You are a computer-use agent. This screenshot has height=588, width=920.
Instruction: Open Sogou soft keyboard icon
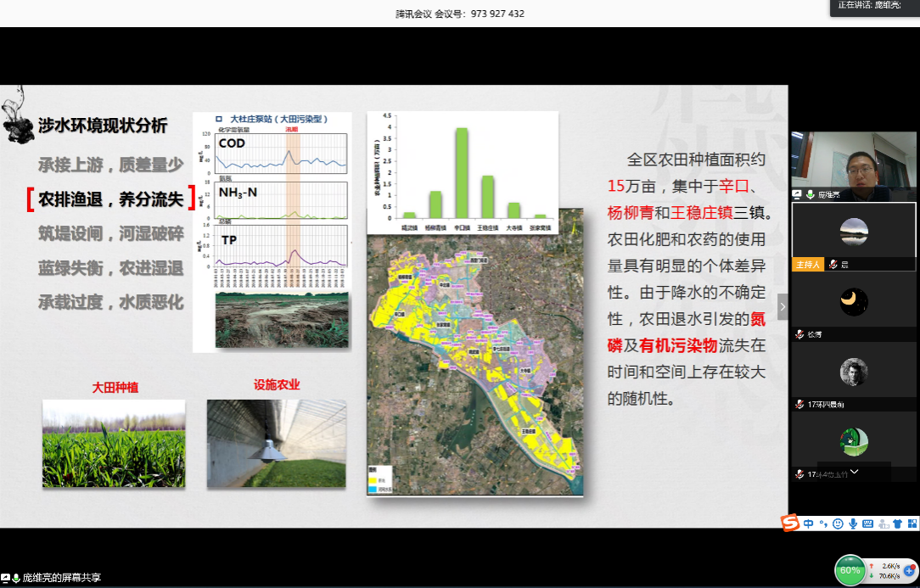click(867, 524)
